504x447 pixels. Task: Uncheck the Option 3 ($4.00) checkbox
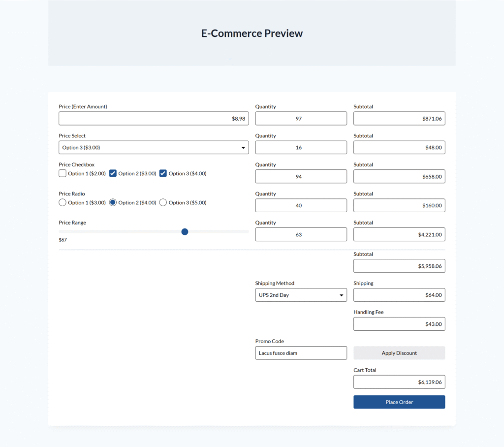coord(163,173)
